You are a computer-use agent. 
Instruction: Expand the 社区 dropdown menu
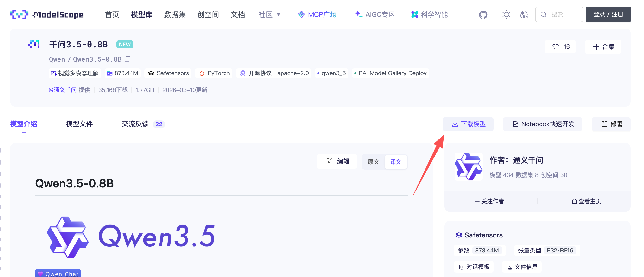click(269, 14)
